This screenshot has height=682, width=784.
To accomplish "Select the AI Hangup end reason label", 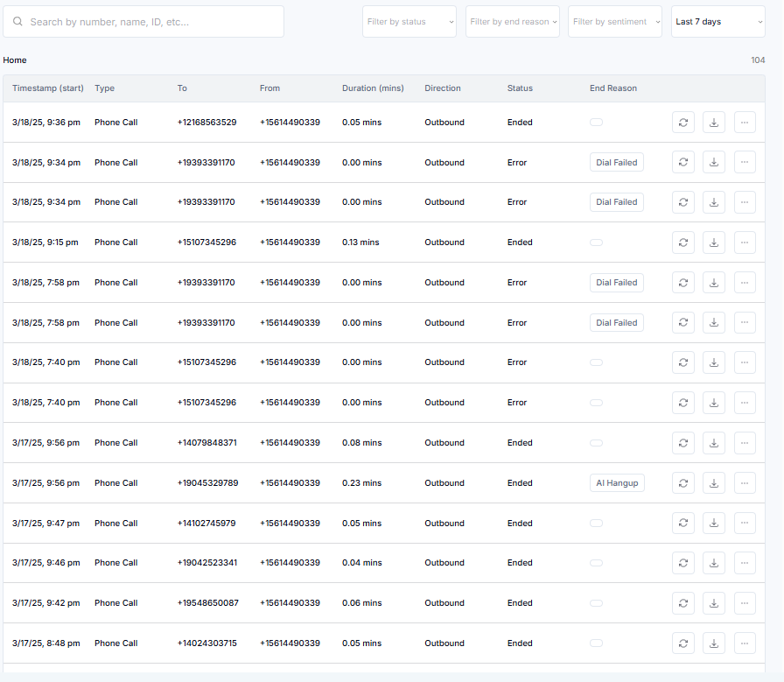I will tap(617, 482).
